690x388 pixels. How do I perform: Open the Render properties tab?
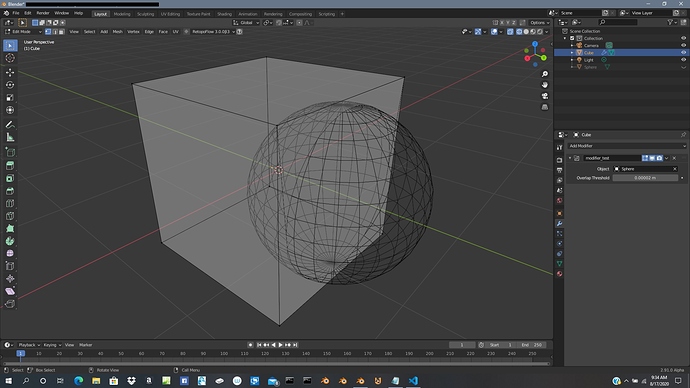559,160
